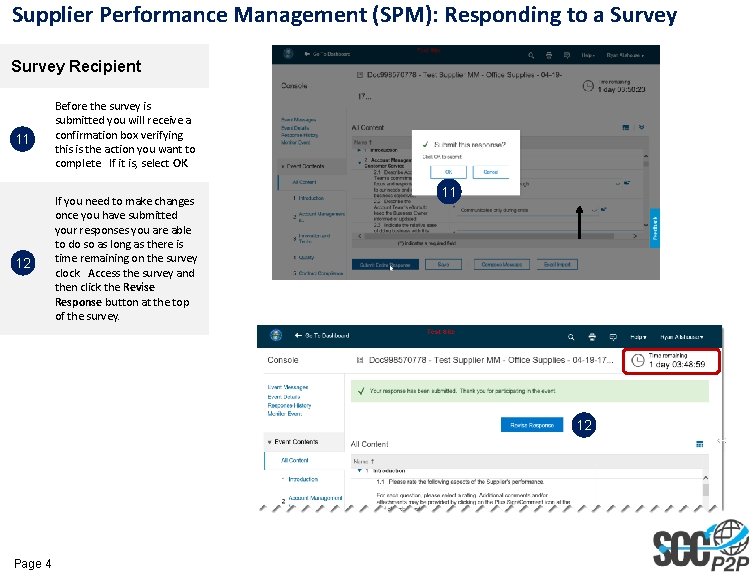Click the search icon in upper screenshot header
The image size is (756, 576).
pyautogui.click(x=531, y=55)
